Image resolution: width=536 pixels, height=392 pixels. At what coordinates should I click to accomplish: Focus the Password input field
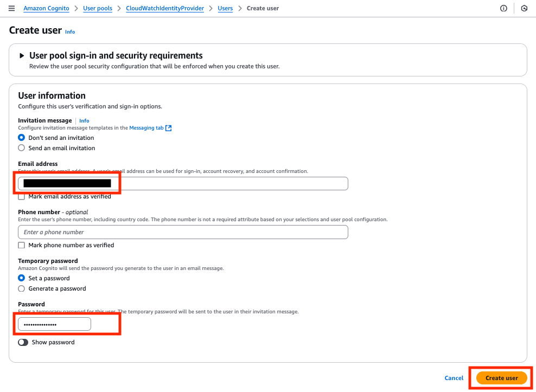54,324
